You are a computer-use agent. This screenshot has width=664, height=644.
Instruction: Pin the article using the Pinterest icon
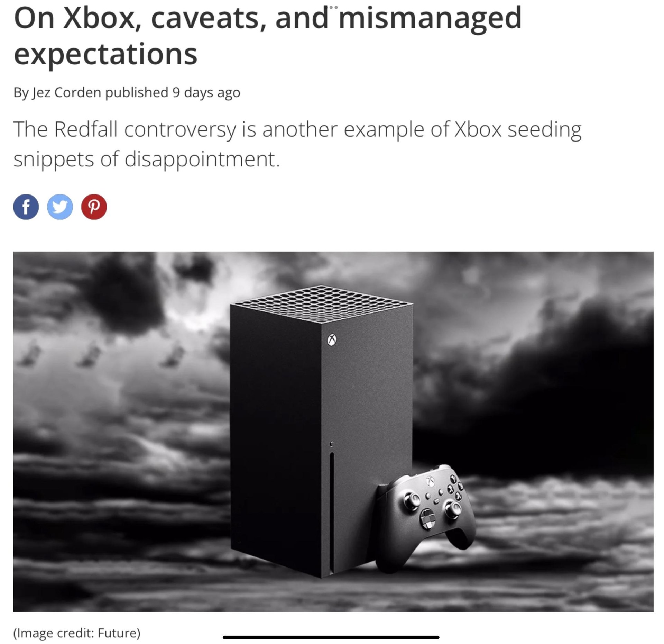(x=94, y=207)
